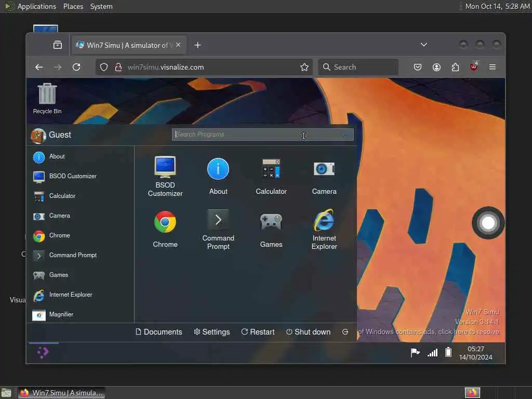Open the Firefox account icon
532x399 pixels.
436,67
